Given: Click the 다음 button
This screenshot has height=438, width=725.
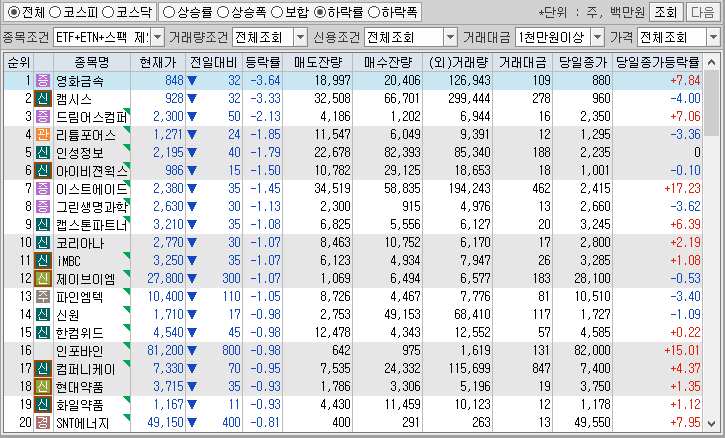Looking at the screenshot, I should pyautogui.click(x=703, y=12).
